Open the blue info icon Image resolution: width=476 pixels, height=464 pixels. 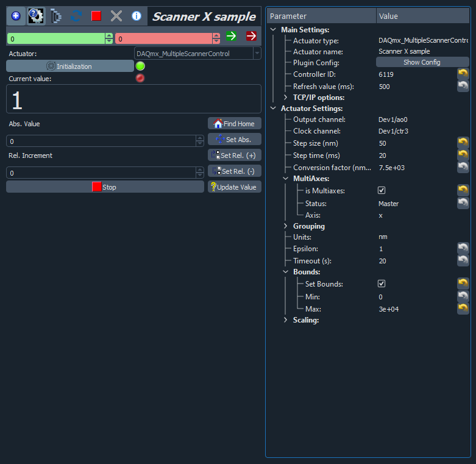tap(137, 16)
